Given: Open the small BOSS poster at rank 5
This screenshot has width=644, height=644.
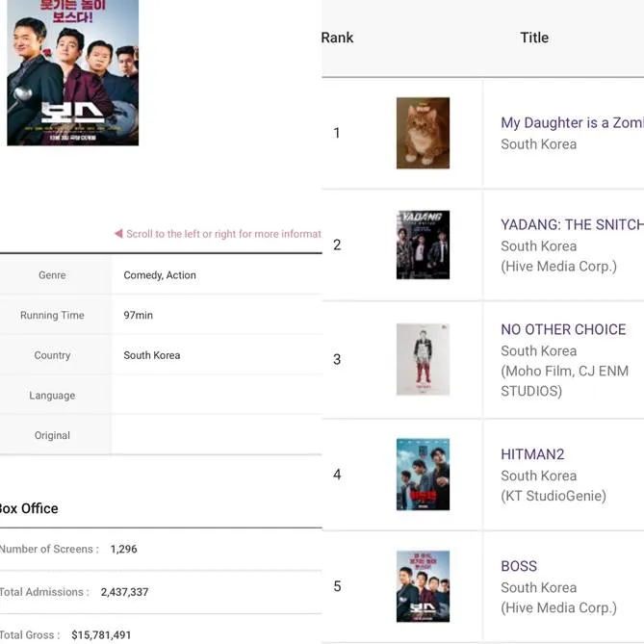Looking at the screenshot, I should pos(423,586).
